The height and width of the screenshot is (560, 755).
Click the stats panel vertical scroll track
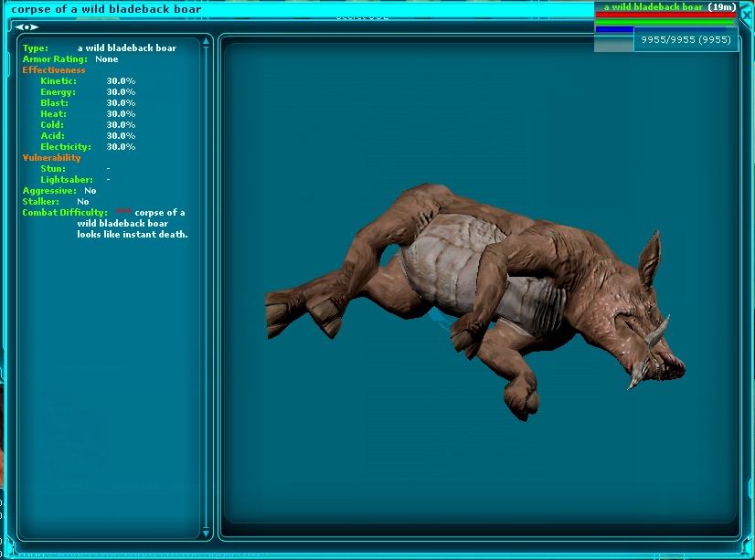point(206,288)
